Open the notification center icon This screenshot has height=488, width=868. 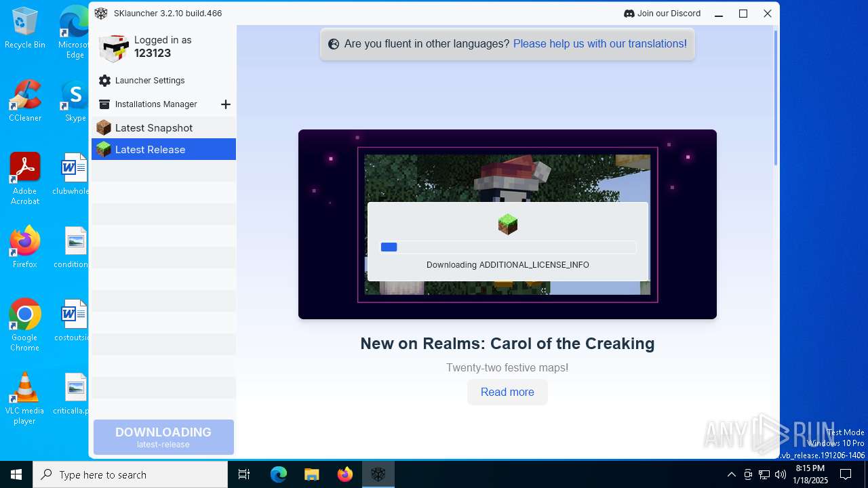[x=846, y=474]
